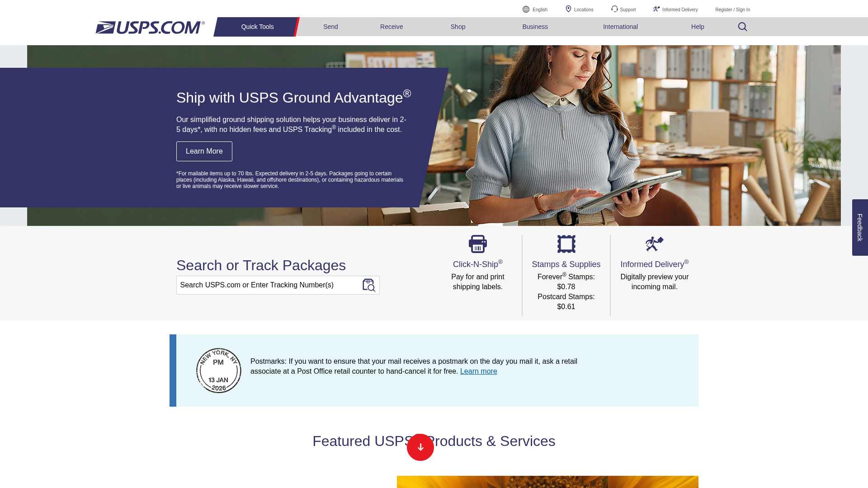Screen dimensions: 868x488
Task: Open the Learn more postmarks link
Action: tap(478, 371)
